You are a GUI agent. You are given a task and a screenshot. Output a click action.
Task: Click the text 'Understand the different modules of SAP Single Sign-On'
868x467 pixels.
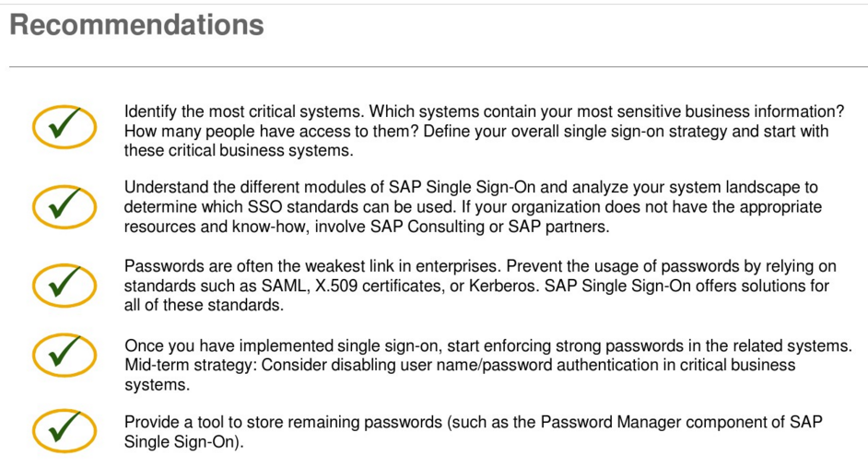(329, 187)
